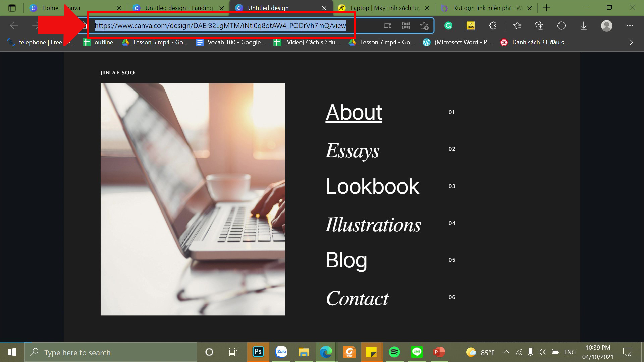Image resolution: width=644 pixels, height=362 pixels.
Task: Open the Collections icon in toolbar
Action: (x=539, y=25)
